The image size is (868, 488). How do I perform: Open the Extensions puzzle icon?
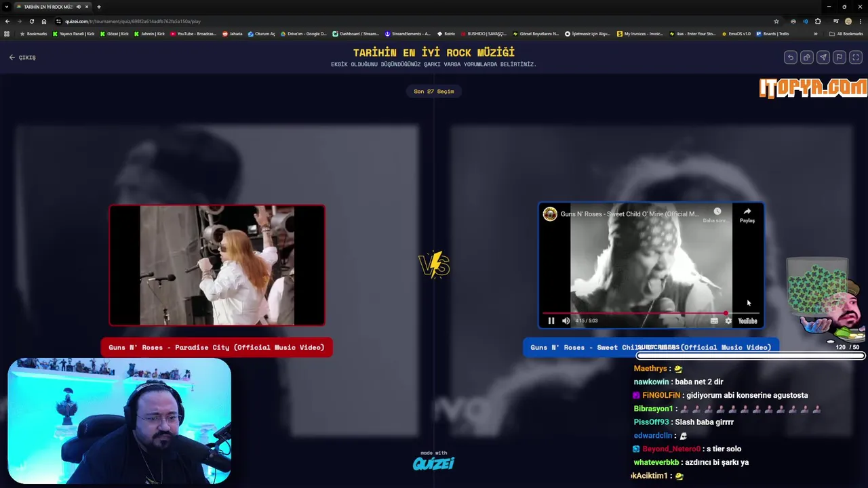(818, 21)
